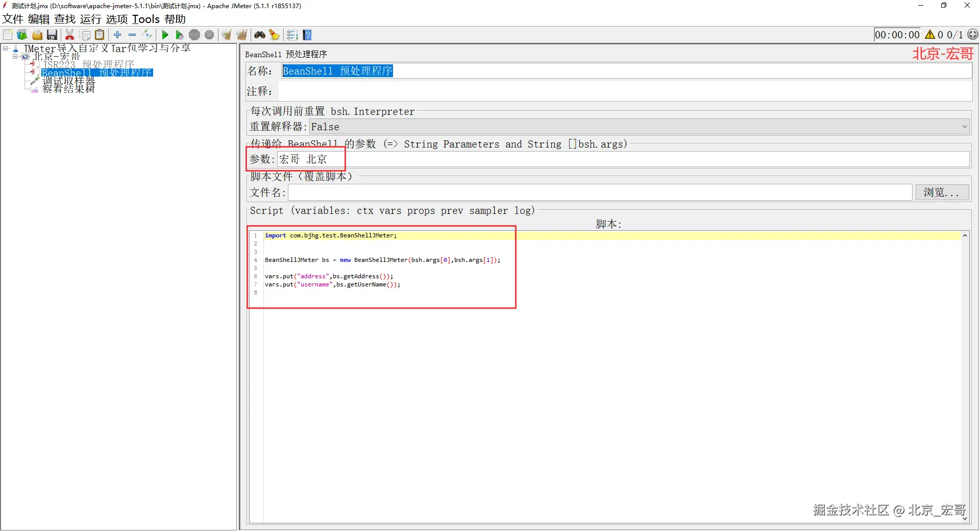Expand all nodes with plus icon
The height and width of the screenshot is (531, 980).
coord(117,35)
